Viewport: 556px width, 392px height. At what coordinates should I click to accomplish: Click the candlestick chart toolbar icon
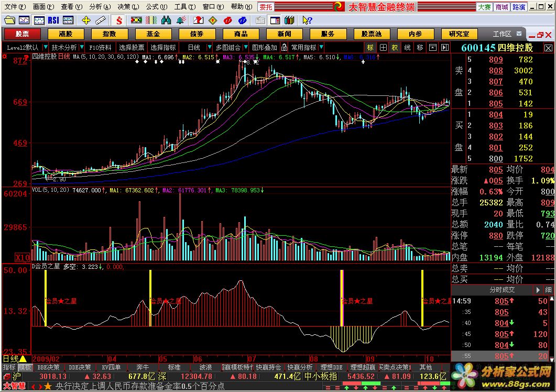[39, 20]
